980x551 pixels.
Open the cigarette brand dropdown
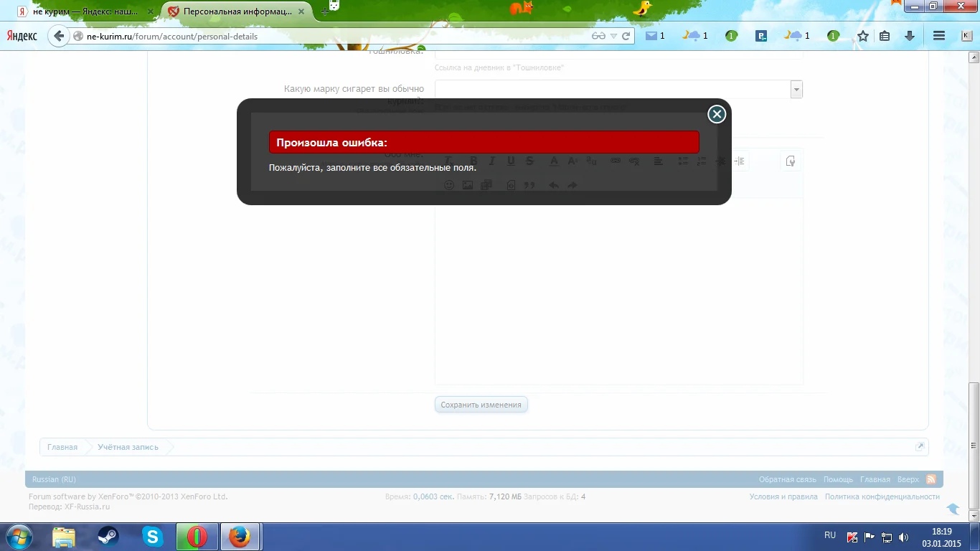[796, 89]
